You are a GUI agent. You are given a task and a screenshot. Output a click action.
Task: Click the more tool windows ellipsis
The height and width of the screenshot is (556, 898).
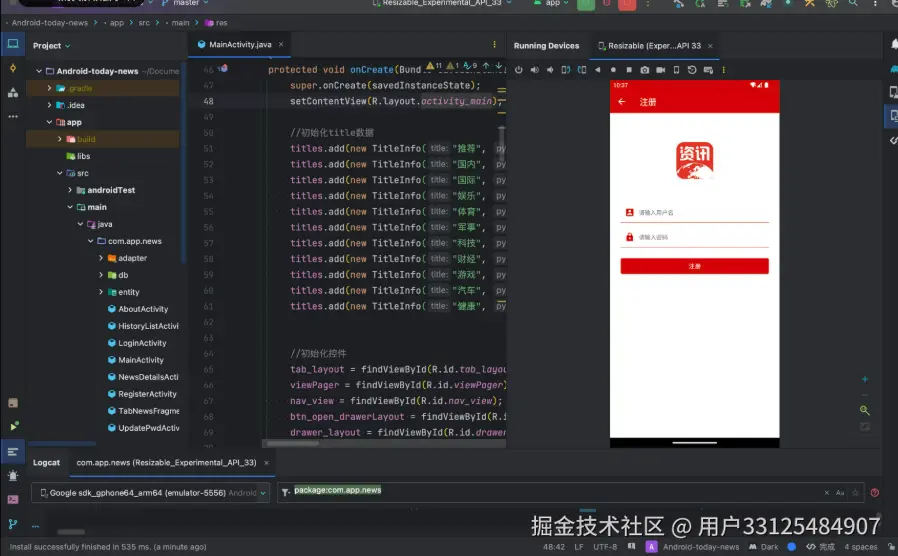click(13, 116)
